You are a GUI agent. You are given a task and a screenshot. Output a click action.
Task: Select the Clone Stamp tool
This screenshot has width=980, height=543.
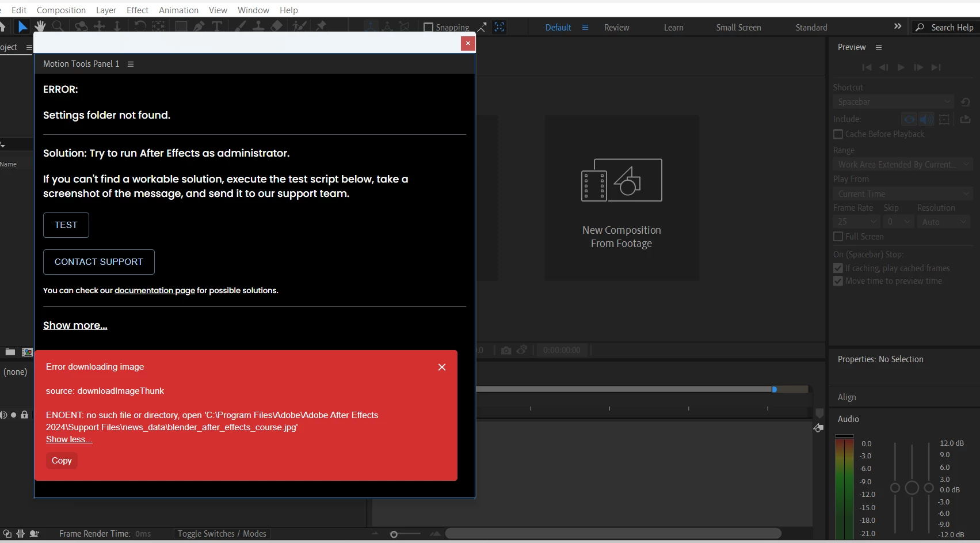point(258,26)
